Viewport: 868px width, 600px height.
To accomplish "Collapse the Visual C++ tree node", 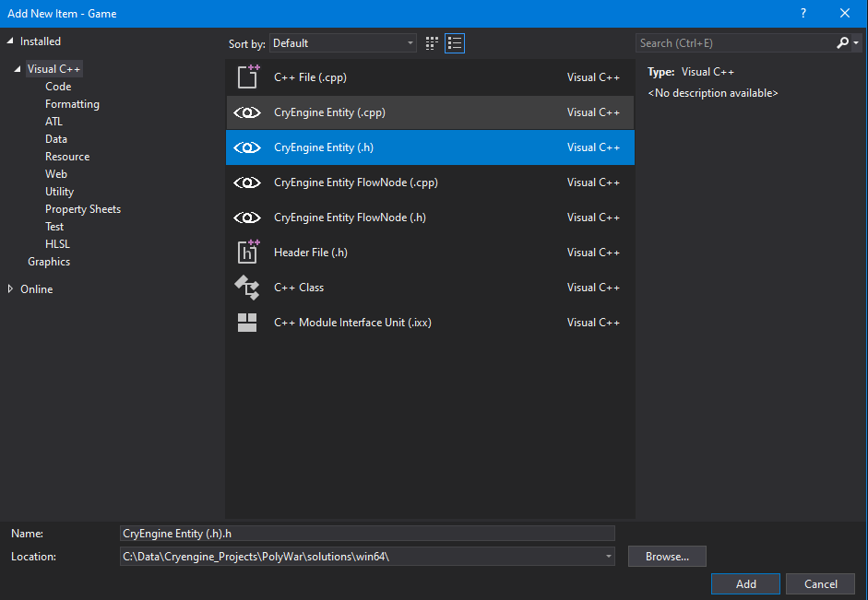I will click(x=18, y=69).
